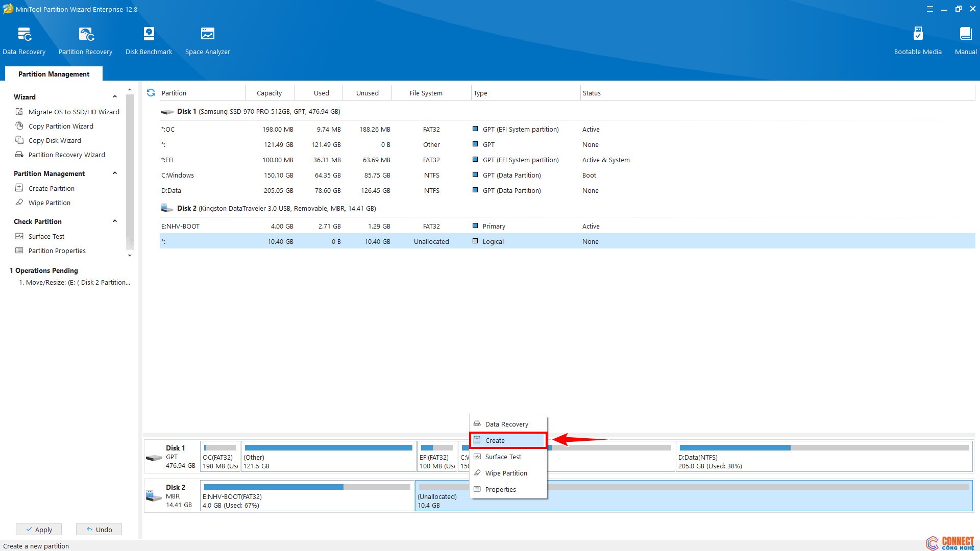The width and height of the screenshot is (980, 551).
Task: Select the E:NHV-BOOT partition row
Action: pyautogui.click(x=567, y=226)
